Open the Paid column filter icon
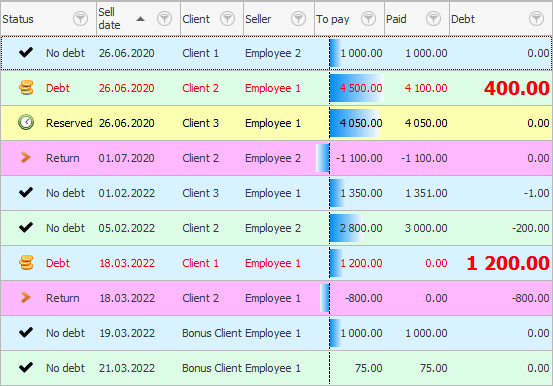The image size is (553, 386). [433, 18]
